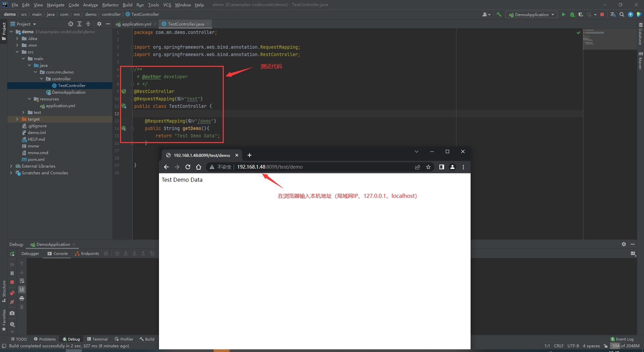Click the Collapse All icon in the Project panel
Image resolution: width=644 pixels, height=352 pixels.
pos(88,24)
